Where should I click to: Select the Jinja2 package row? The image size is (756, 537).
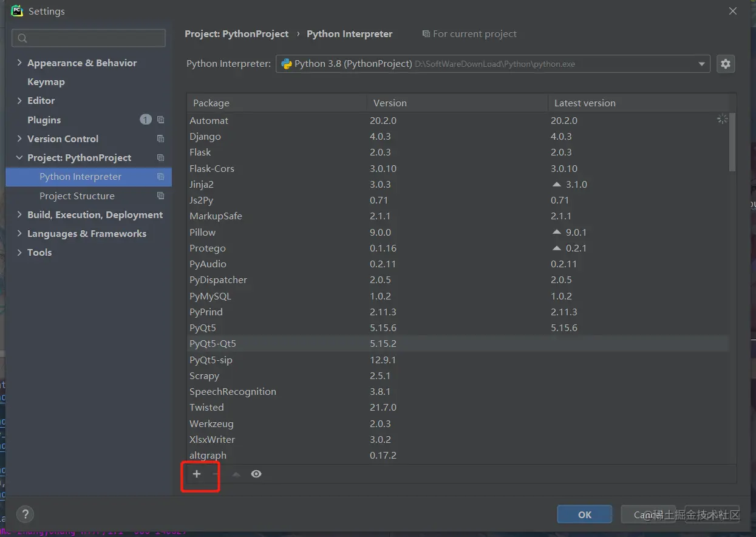pyautogui.click(x=458, y=184)
